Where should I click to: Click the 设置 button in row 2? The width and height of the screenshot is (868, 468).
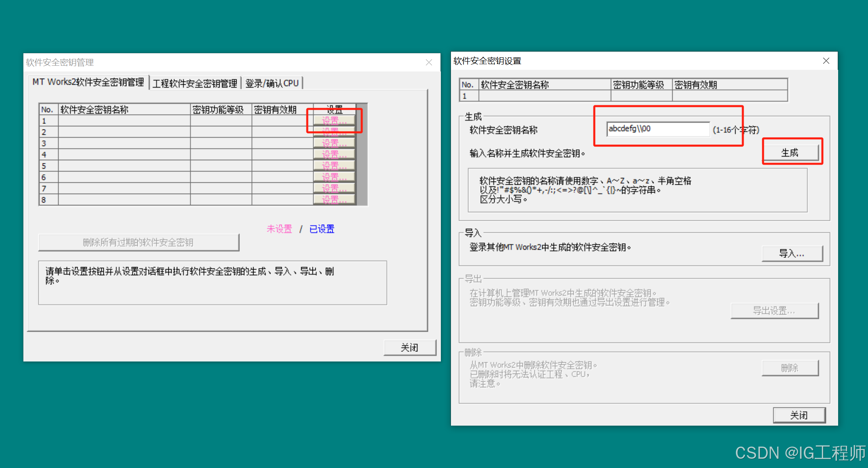pos(334,132)
